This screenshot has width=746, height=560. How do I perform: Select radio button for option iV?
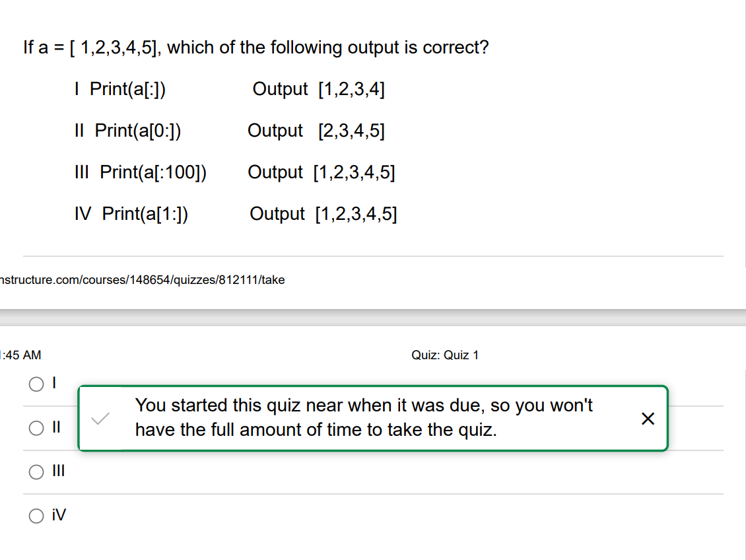(x=36, y=516)
